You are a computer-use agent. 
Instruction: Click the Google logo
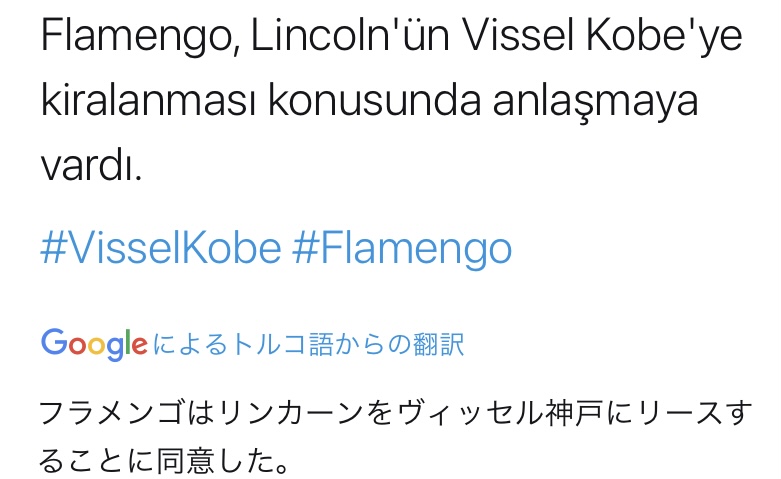[94, 345]
